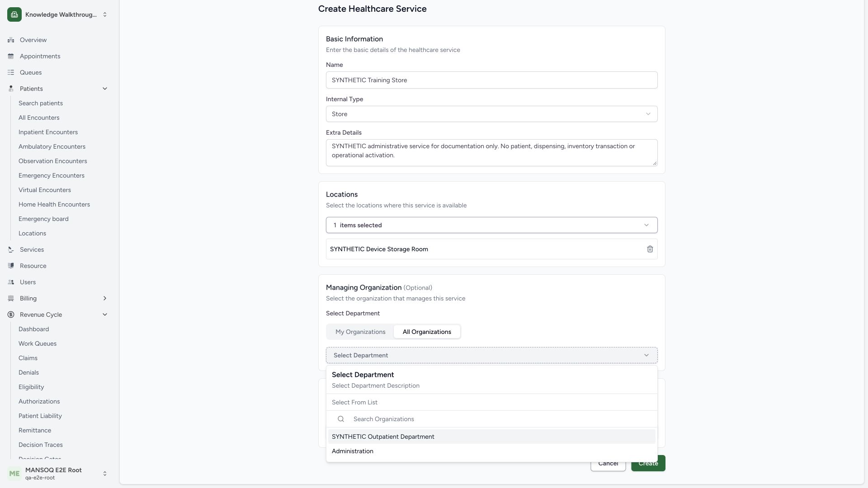Open Remittance page
Viewport: 868px width, 488px height.
click(35, 430)
